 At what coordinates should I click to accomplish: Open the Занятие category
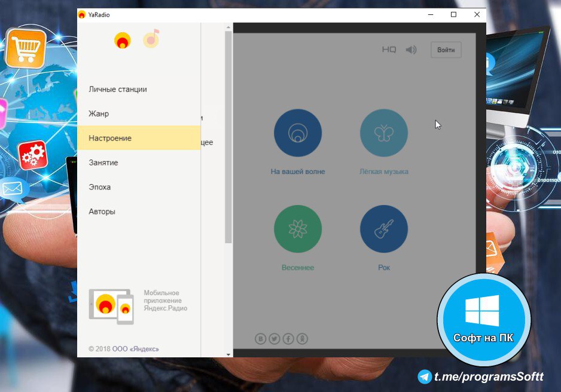point(103,163)
